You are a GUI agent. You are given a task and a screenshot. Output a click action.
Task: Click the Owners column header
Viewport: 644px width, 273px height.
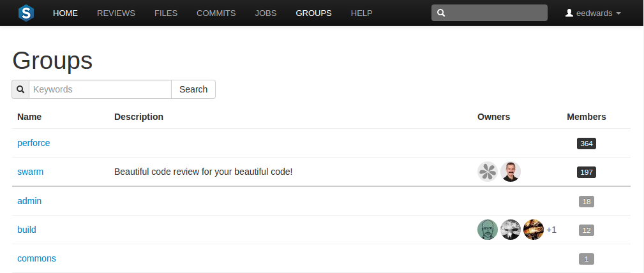pos(493,117)
